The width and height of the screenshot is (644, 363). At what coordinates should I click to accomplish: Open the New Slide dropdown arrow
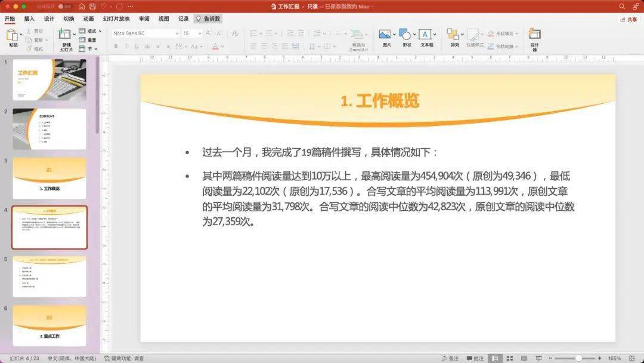75,35
